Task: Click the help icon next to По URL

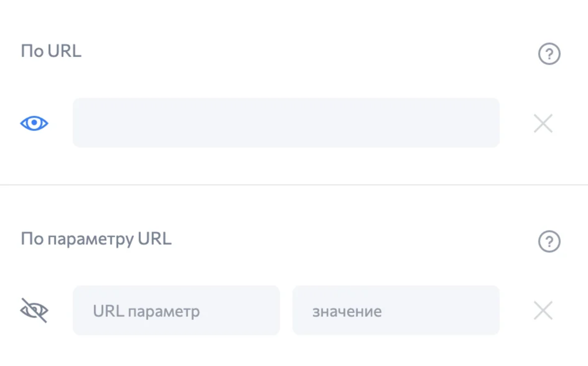Action: coord(549,54)
